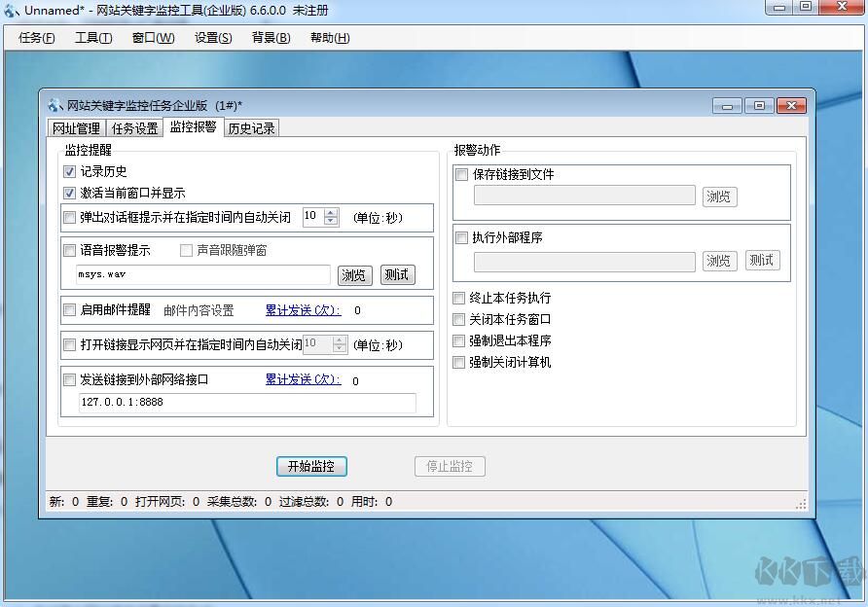Click the 过滤总数 status entry
The width and height of the screenshot is (868, 607).
tap(311, 502)
